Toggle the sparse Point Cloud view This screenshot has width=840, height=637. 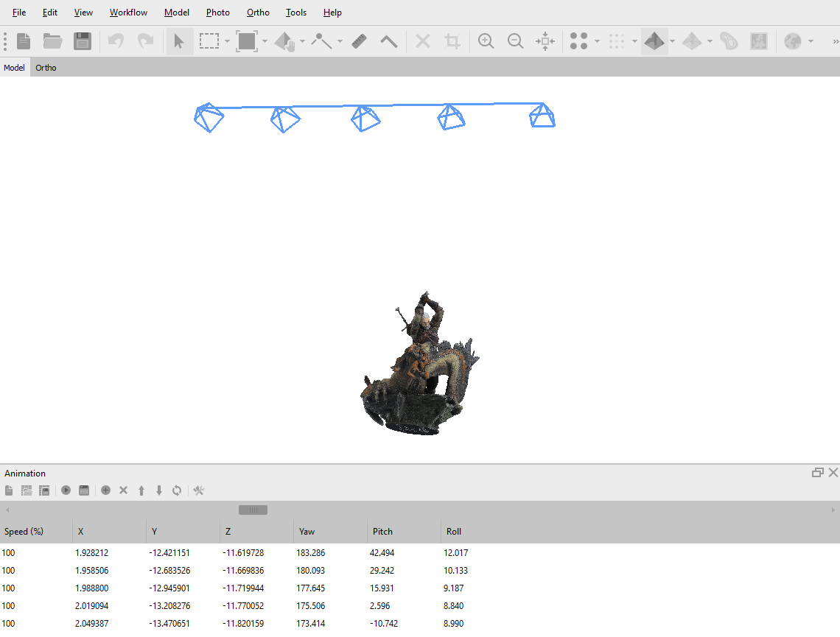[578, 41]
